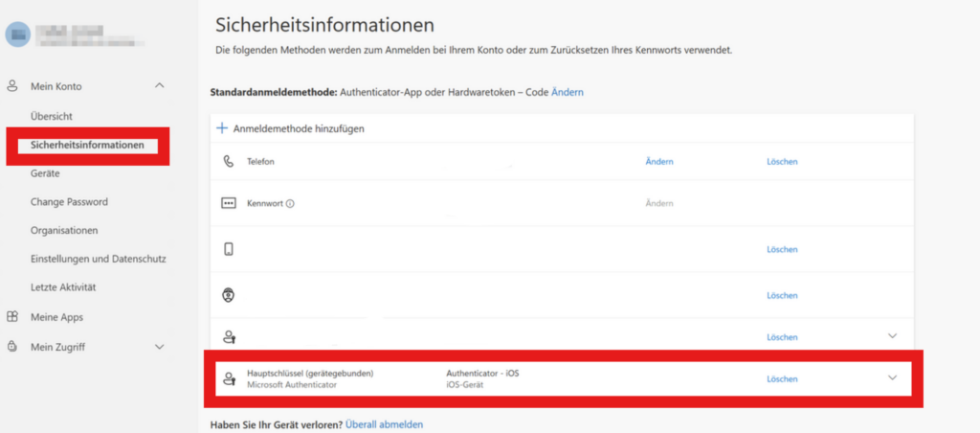Click the profile avatar picture
The height and width of the screenshot is (433, 980).
(x=17, y=34)
